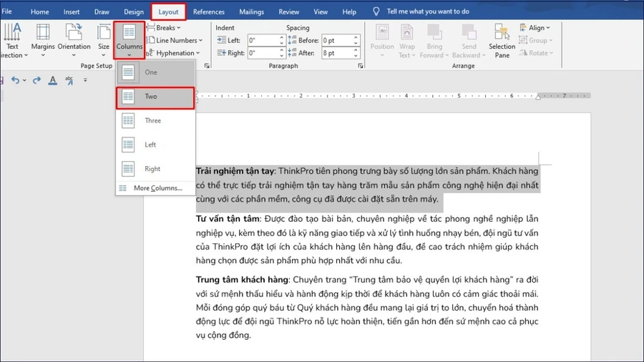The width and height of the screenshot is (644, 362).
Task: Decrease Spacing After with down stepper
Action: click(356, 55)
